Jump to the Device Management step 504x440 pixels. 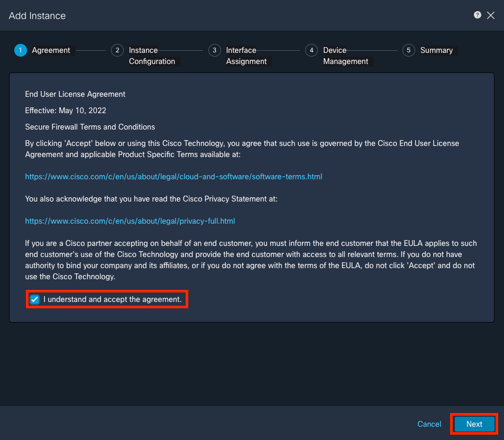[345, 56]
